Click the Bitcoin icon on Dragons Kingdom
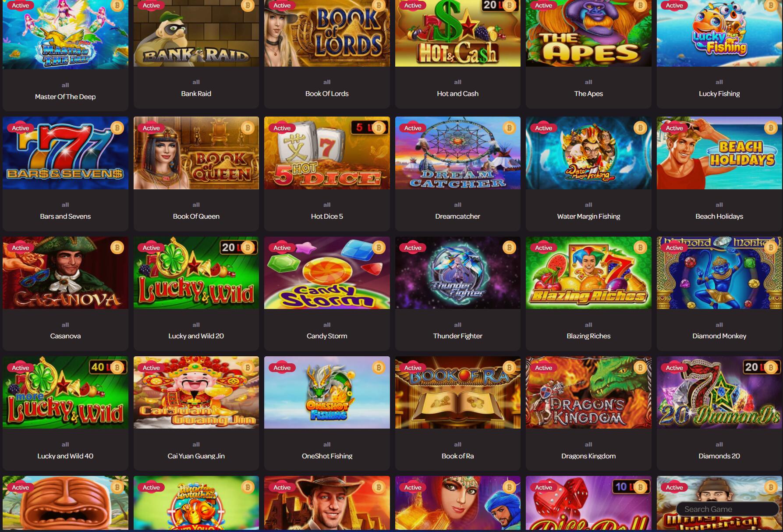783x532 pixels. point(640,367)
